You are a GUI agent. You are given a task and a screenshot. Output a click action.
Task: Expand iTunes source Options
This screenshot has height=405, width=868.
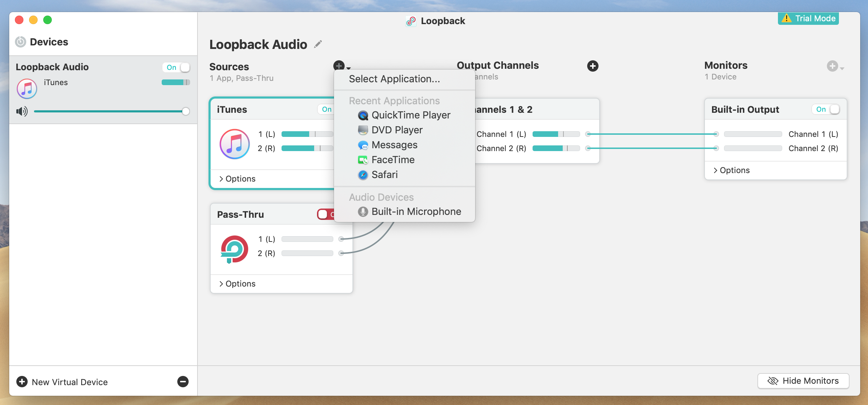[x=237, y=179]
